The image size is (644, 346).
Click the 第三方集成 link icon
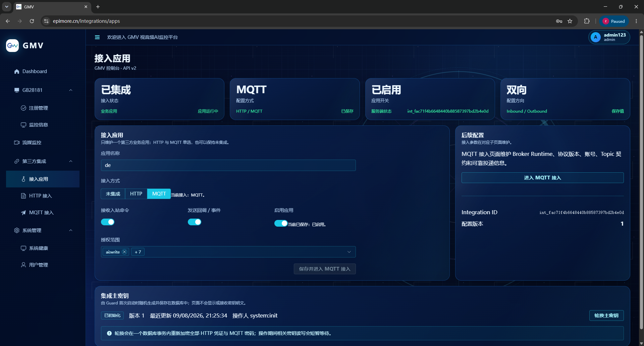(17, 161)
